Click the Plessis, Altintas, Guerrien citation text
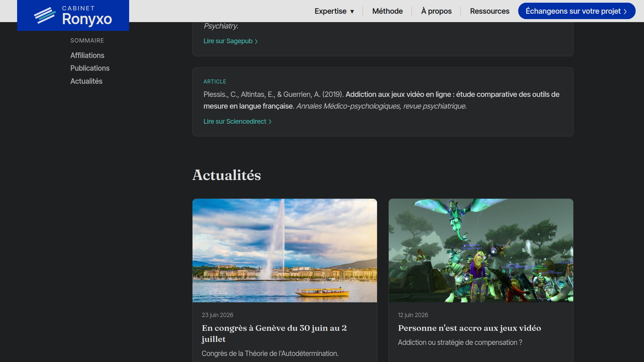The height and width of the screenshot is (362, 644). tap(381, 100)
